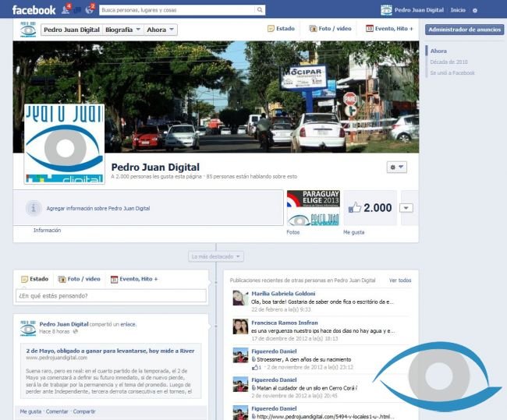Focus the search box Busca personas, lugares y cosas

click(x=177, y=10)
